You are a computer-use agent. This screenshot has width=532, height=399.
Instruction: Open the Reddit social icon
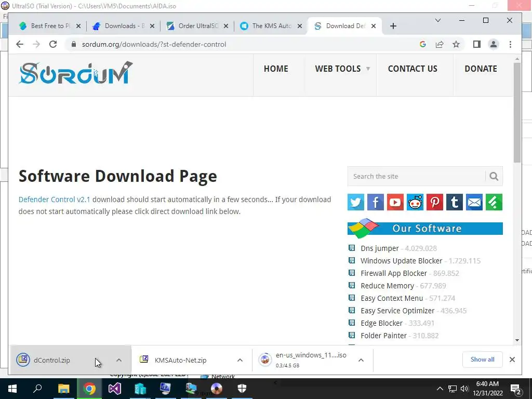pos(415,202)
